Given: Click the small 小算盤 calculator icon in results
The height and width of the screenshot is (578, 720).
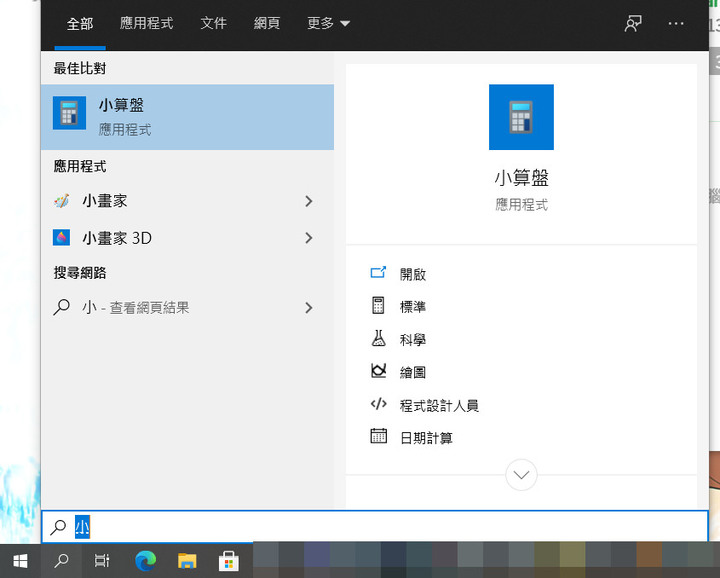Looking at the screenshot, I should point(69,113).
